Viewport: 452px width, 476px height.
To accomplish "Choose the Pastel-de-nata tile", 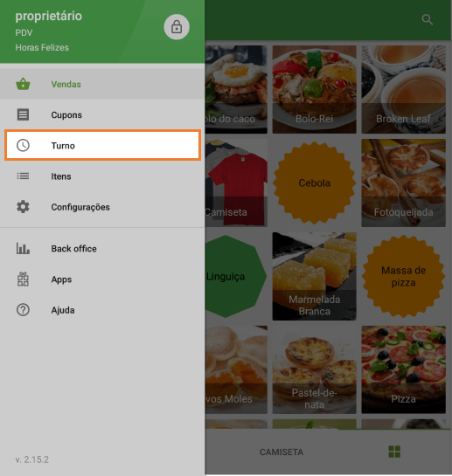I will tap(315, 369).
